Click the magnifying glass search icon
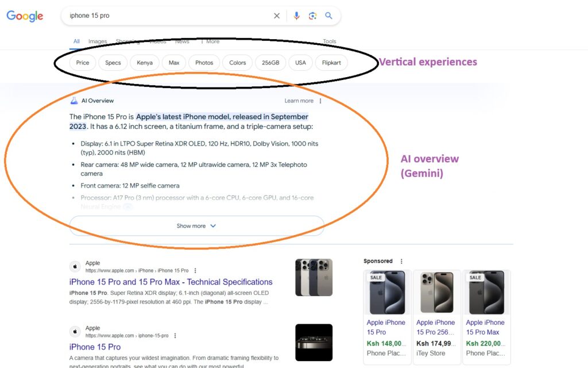The width and height of the screenshot is (588, 368). tap(328, 16)
